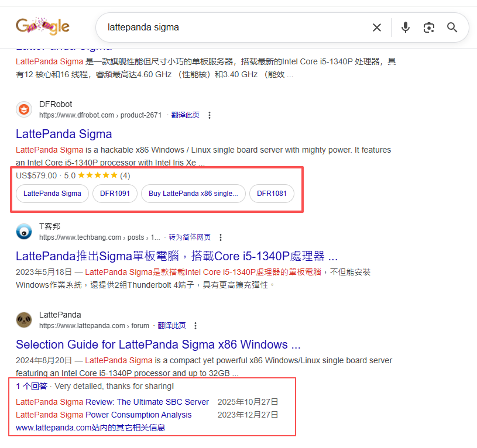Click the Buy LattePanda x86 single chip

[193, 193]
